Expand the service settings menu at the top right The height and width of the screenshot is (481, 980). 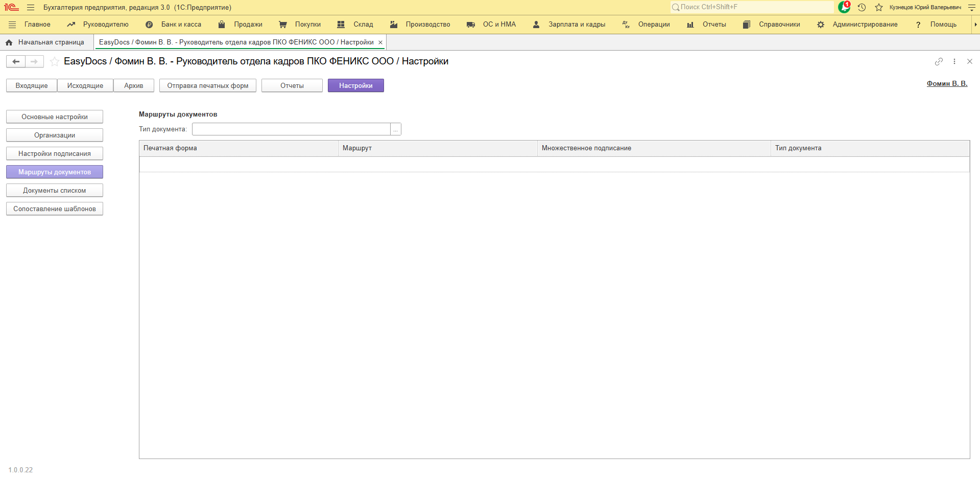pyautogui.click(x=972, y=7)
